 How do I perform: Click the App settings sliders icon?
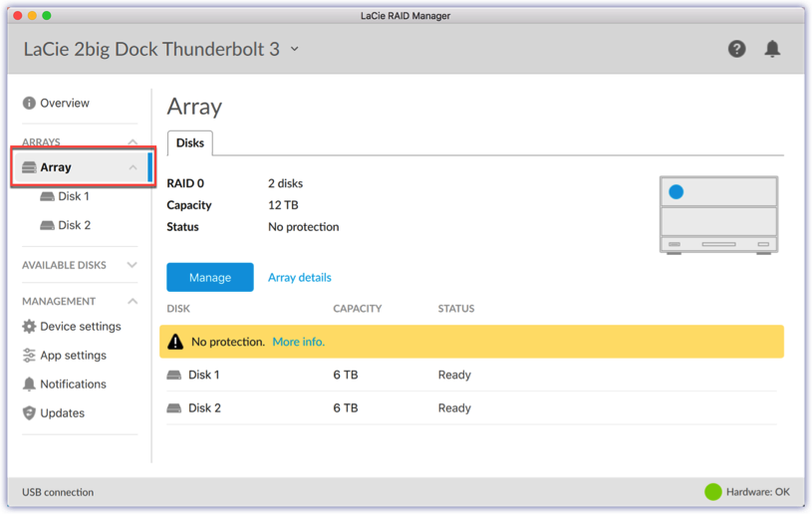[29, 356]
